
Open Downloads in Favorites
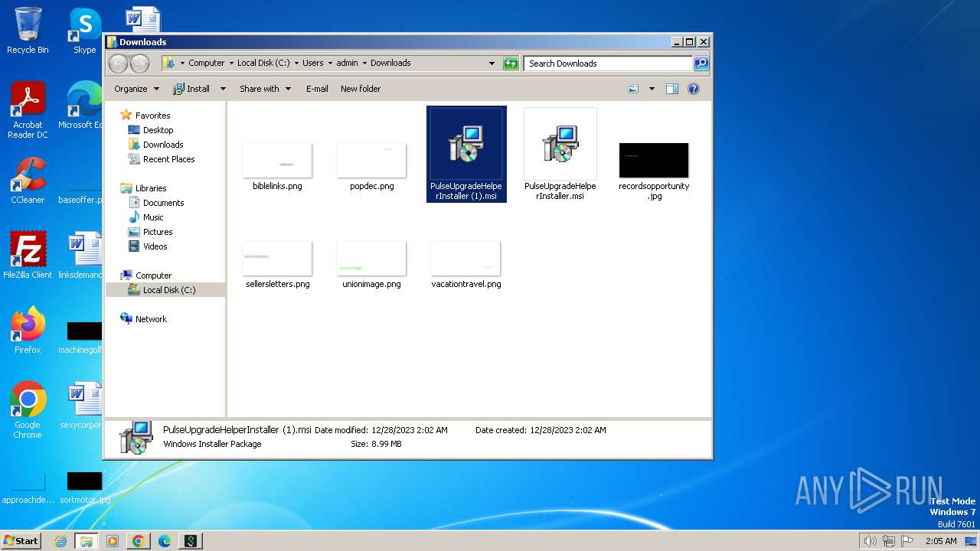[x=163, y=145]
